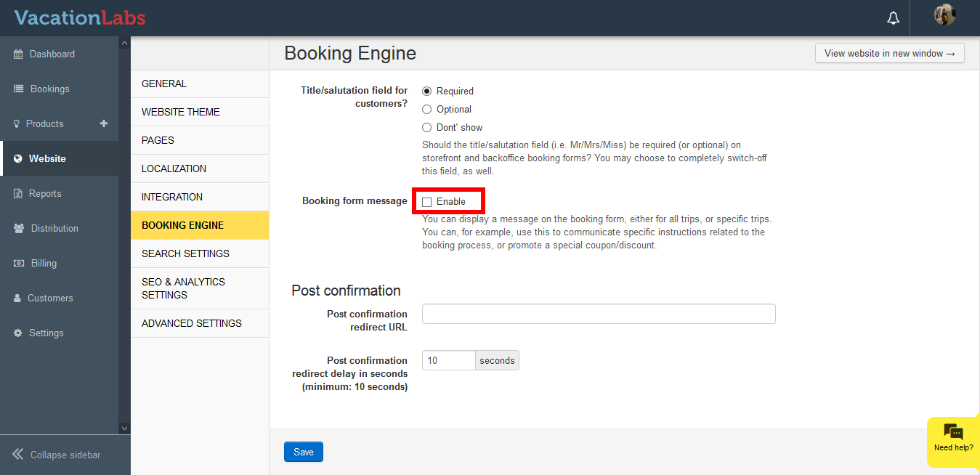The height and width of the screenshot is (475, 980).
Task: Click the Settings gear icon
Action: tap(18, 333)
